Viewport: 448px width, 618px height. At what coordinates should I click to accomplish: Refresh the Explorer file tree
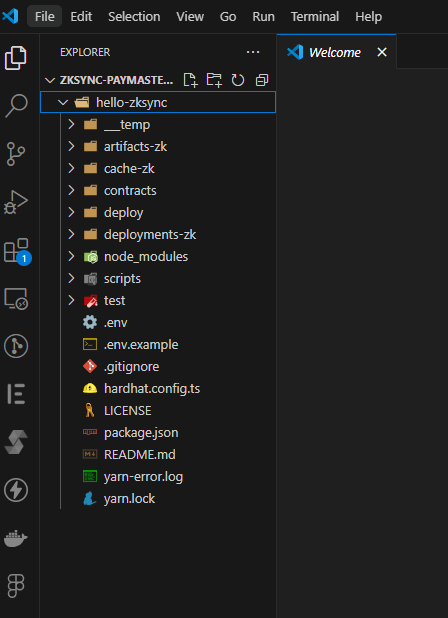238,80
